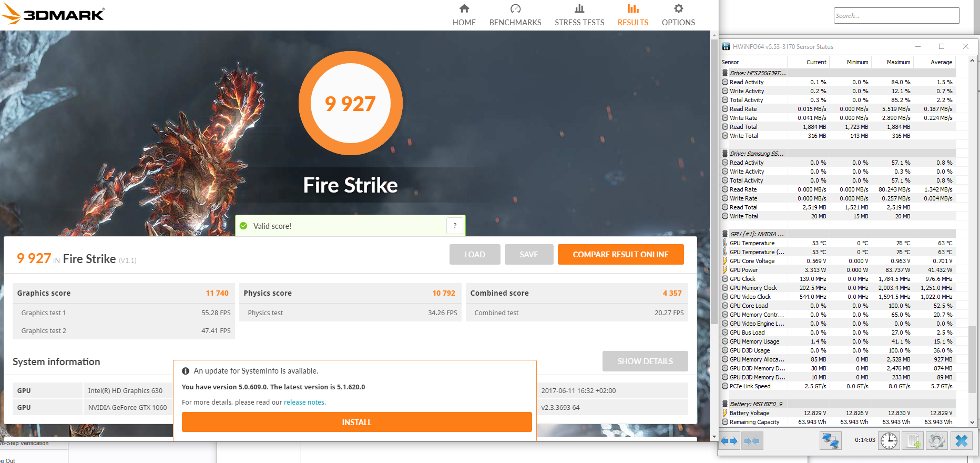Click the info icon in update notice
This screenshot has height=463, width=980.
(186, 371)
